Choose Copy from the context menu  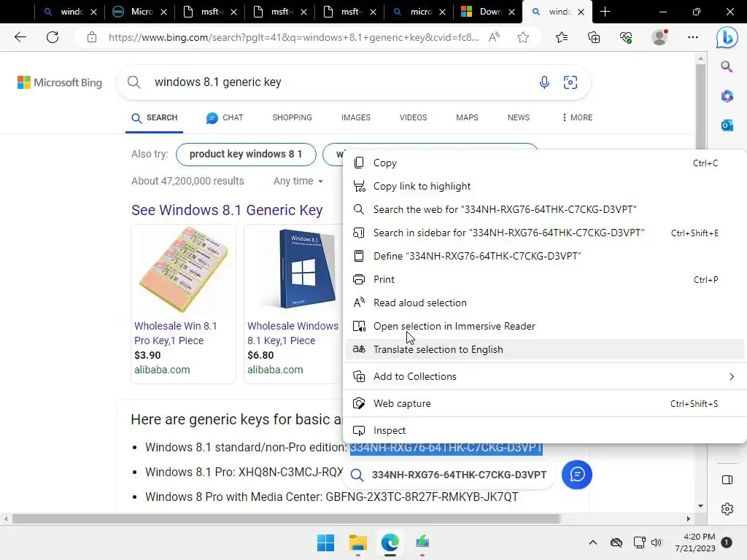pyautogui.click(x=544, y=163)
